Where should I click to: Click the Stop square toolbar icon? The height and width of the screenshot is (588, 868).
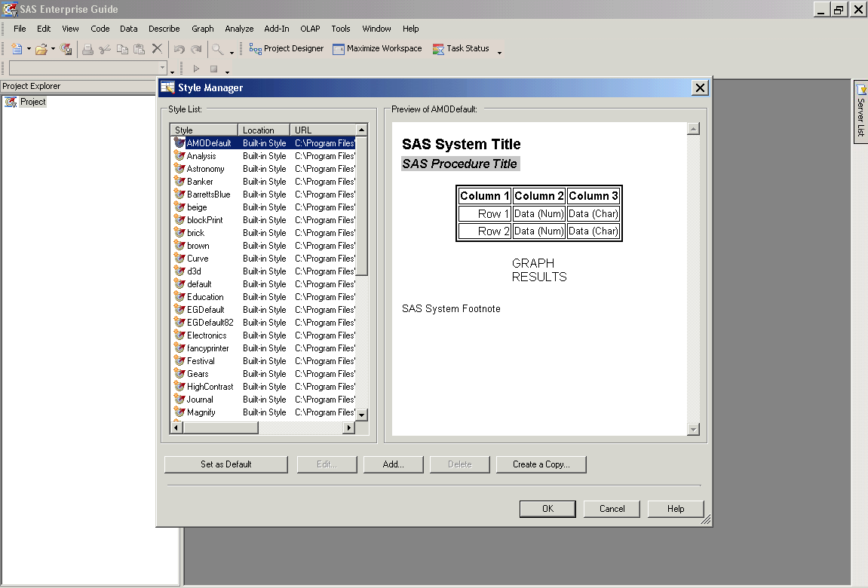(213, 69)
